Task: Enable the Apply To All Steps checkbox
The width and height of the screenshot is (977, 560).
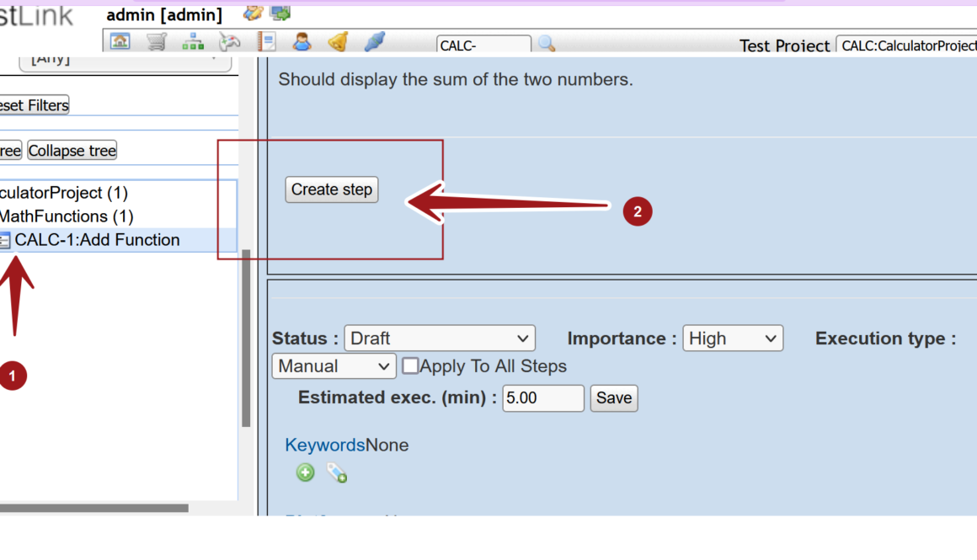Action: click(x=410, y=366)
